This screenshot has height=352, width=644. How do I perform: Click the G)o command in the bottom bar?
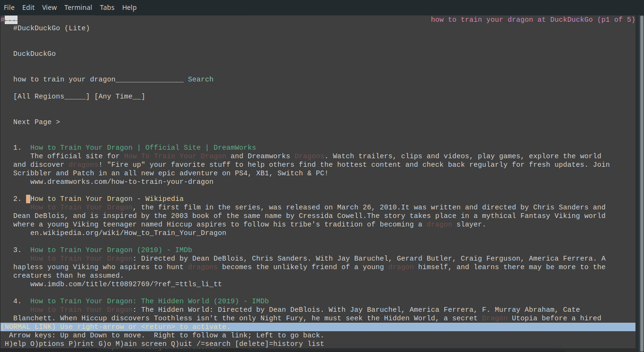pos(105,344)
